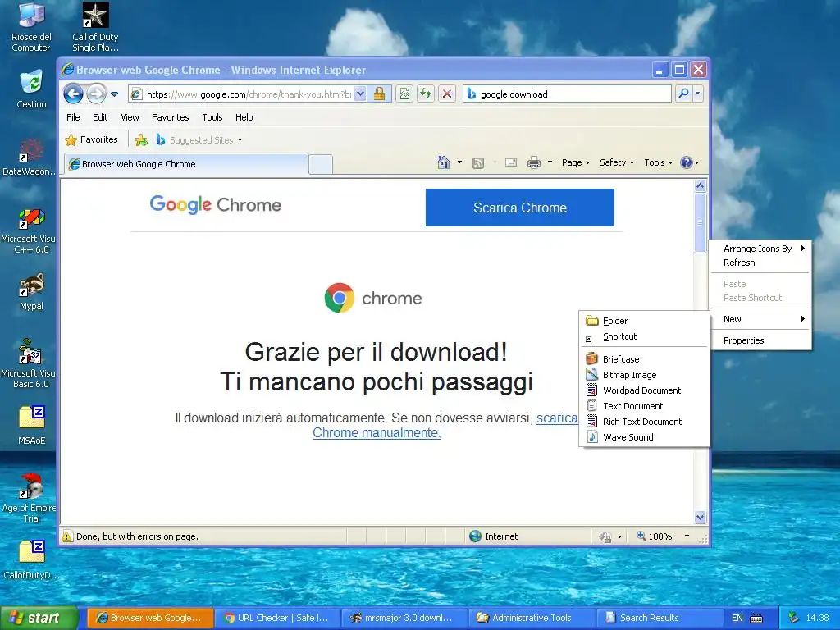Click the page scrollbar up arrow
Image resolution: width=840 pixels, height=630 pixels.
coord(701,186)
